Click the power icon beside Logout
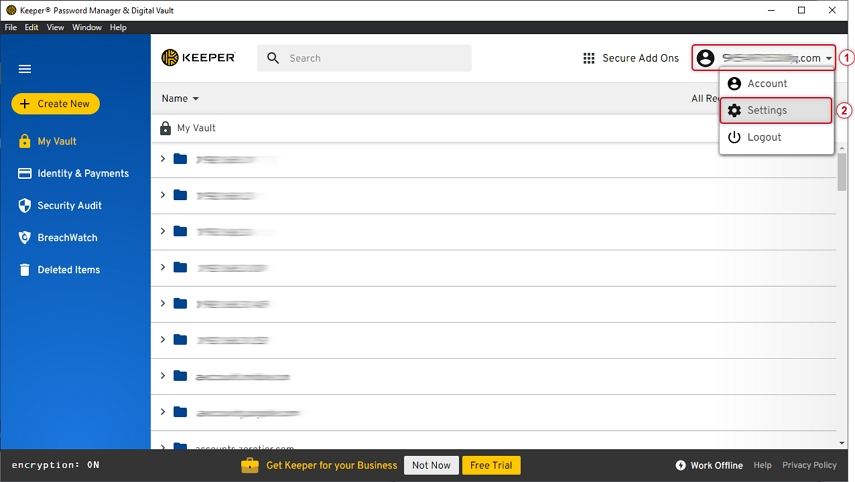 [734, 137]
